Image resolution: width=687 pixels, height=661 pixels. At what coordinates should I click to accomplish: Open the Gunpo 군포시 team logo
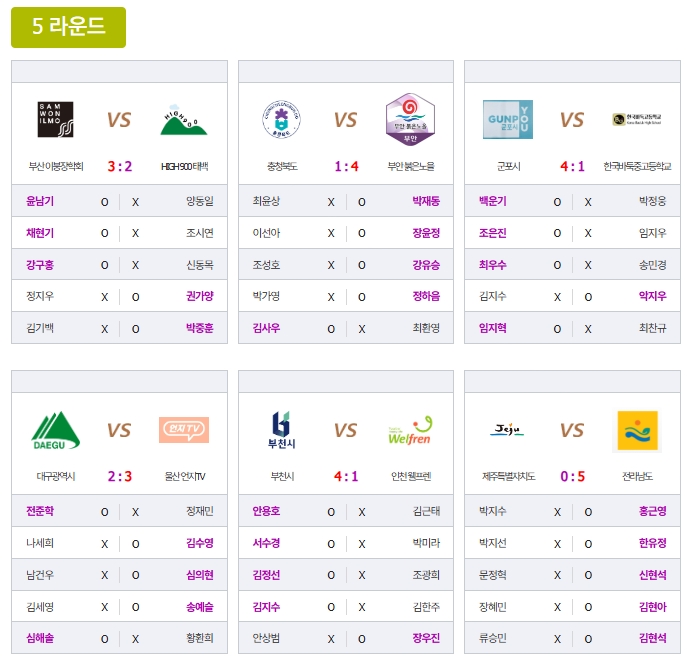pyautogui.click(x=507, y=119)
